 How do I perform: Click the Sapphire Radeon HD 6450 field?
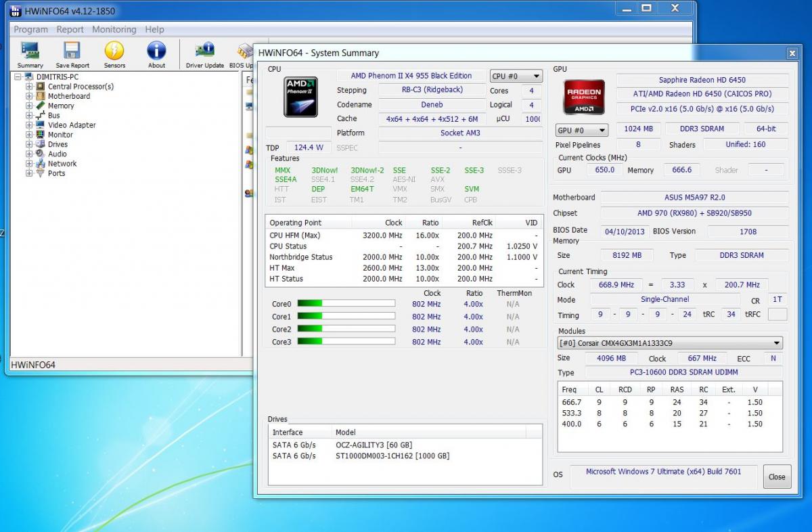(702, 80)
